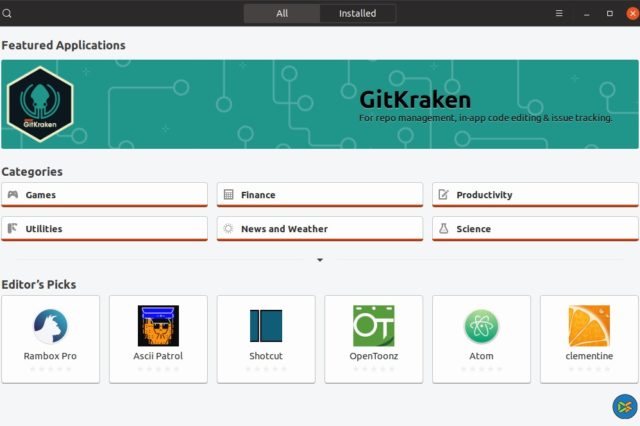This screenshot has width=640, height=426.
Task: Click the Productivity pencil icon
Action: [443, 194]
